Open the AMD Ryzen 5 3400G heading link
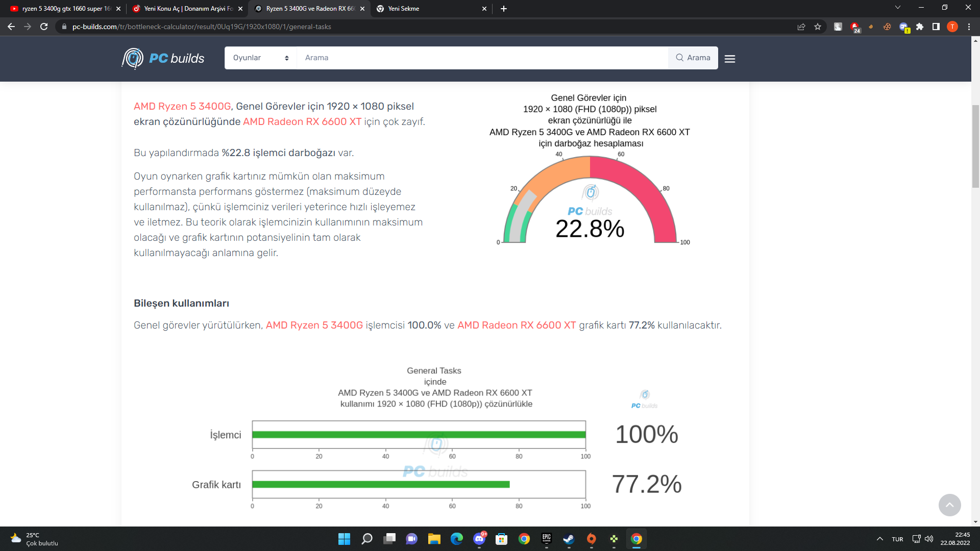 pos(182,106)
